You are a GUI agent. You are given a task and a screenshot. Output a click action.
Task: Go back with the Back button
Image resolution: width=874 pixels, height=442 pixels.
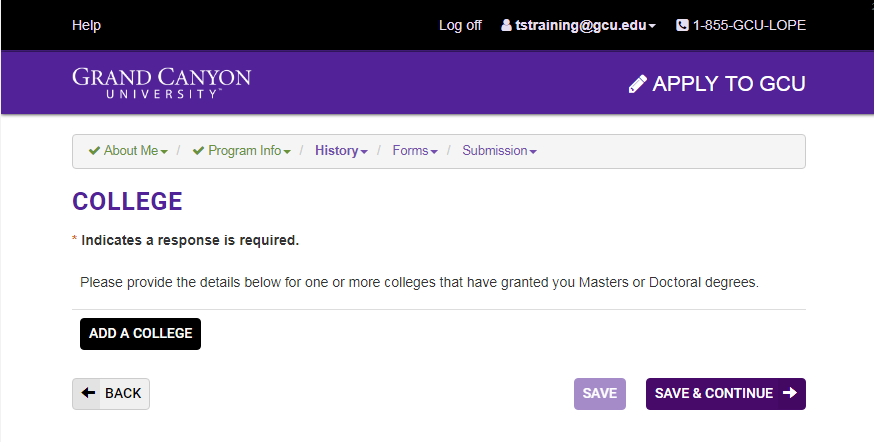pos(111,394)
